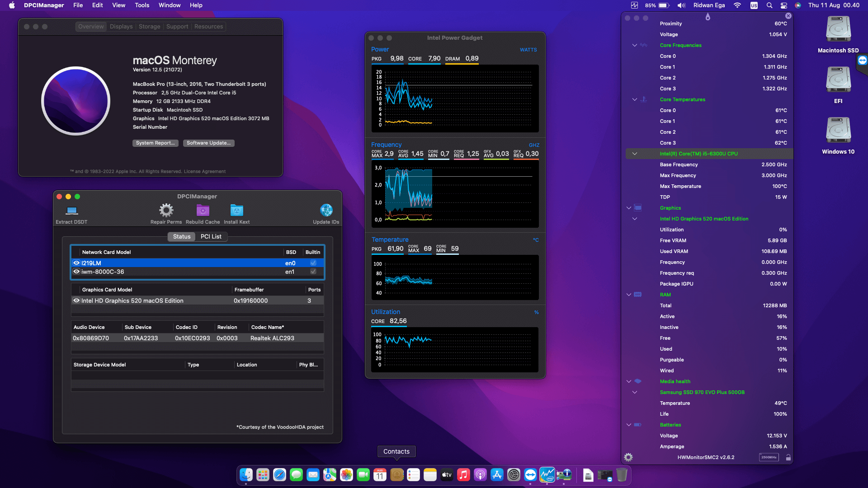Viewport: 868px width, 488px height.
Task: Toggle Builtin checkbox for I219LM
Action: [x=313, y=263]
